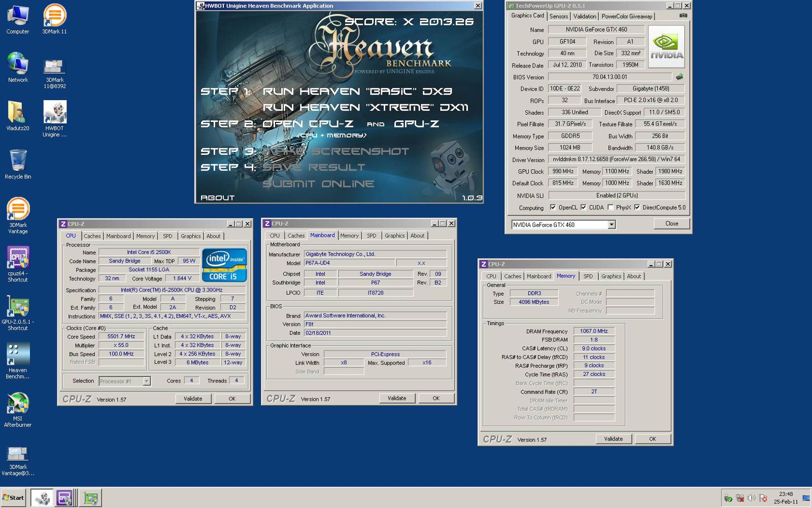Image resolution: width=812 pixels, height=508 pixels.
Task: Select the Recycle Bin icon
Action: point(18,164)
